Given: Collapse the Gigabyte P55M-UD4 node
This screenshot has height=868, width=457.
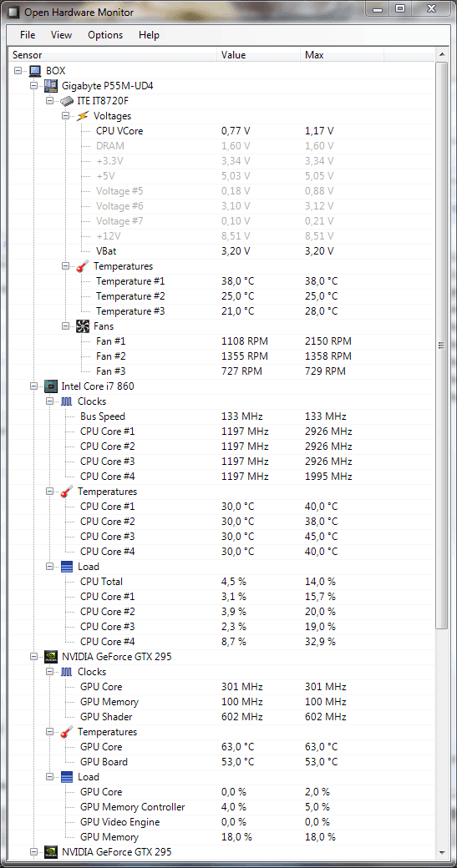Looking at the screenshot, I should 33,86.
